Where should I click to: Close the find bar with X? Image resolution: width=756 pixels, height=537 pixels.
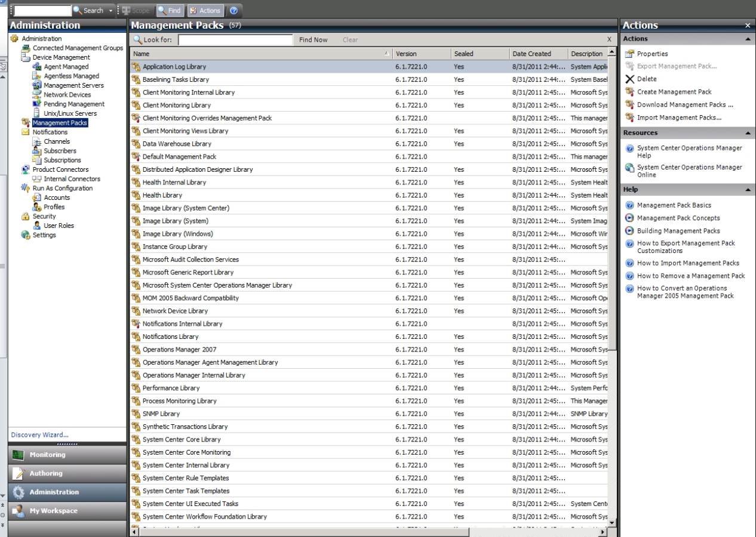click(x=609, y=40)
